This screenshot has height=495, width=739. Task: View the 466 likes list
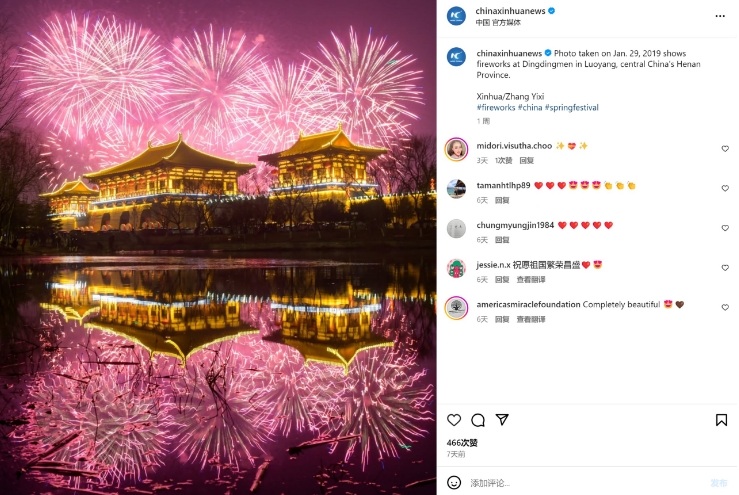coord(462,443)
